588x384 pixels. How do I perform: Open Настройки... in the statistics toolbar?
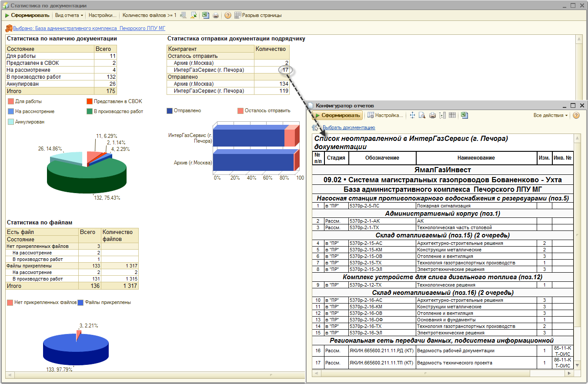pos(103,15)
